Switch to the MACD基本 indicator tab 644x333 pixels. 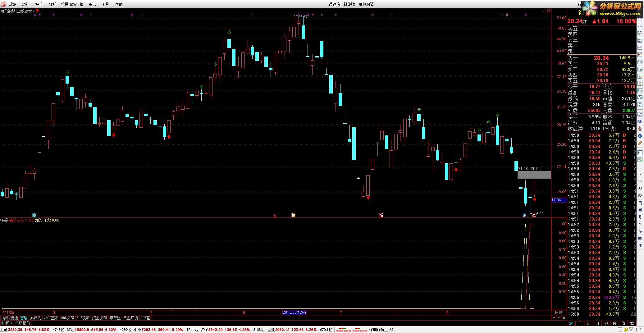click(51, 318)
